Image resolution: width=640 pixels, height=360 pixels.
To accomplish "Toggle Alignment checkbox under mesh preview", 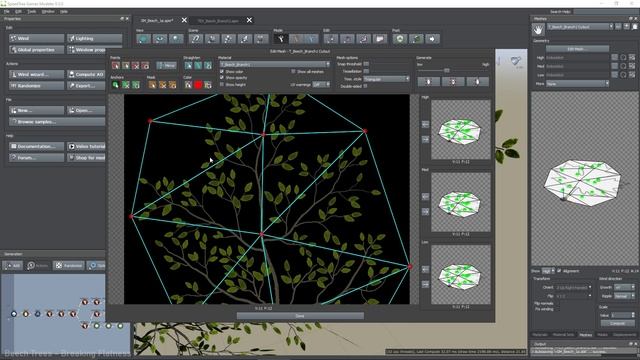I will point(559,271).
